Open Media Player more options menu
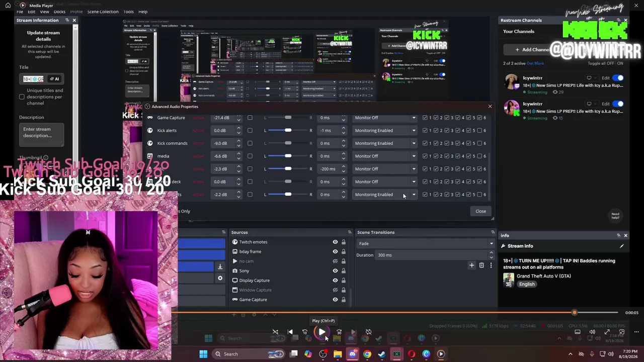Viewport: 644px width, 362px height. 636,332
